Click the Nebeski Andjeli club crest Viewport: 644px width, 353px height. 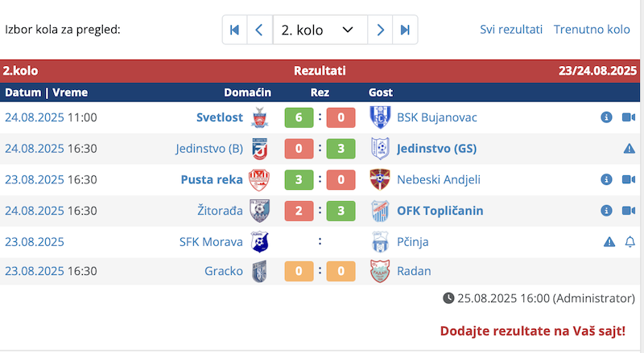[380, 179]
